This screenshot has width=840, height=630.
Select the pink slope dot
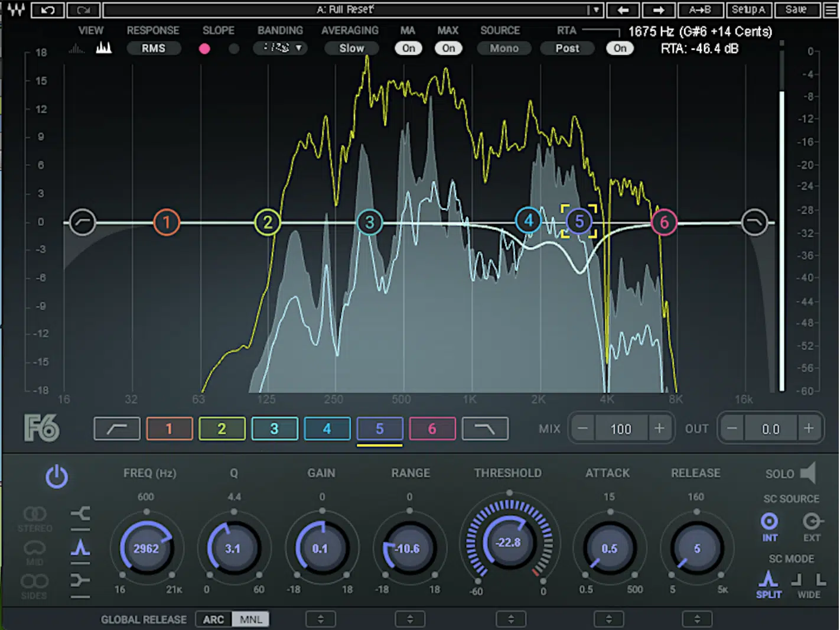tap(204, 48)
